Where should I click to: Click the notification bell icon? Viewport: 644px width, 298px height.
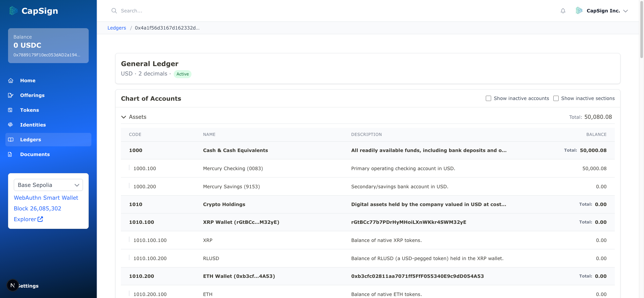point(563,11)
